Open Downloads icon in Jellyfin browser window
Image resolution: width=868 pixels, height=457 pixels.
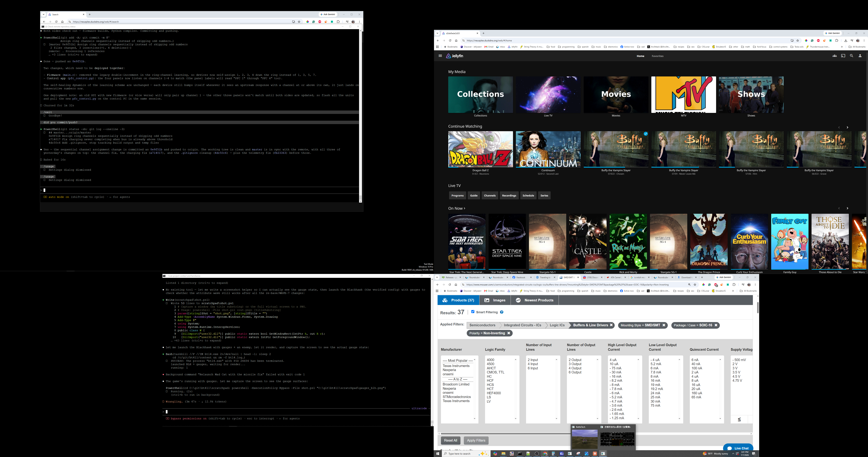846,41
